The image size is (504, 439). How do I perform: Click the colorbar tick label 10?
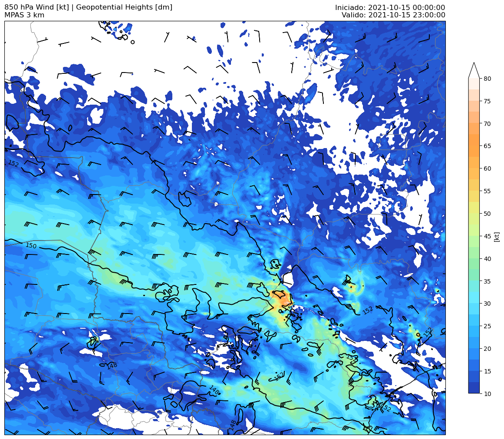[487, 393]
